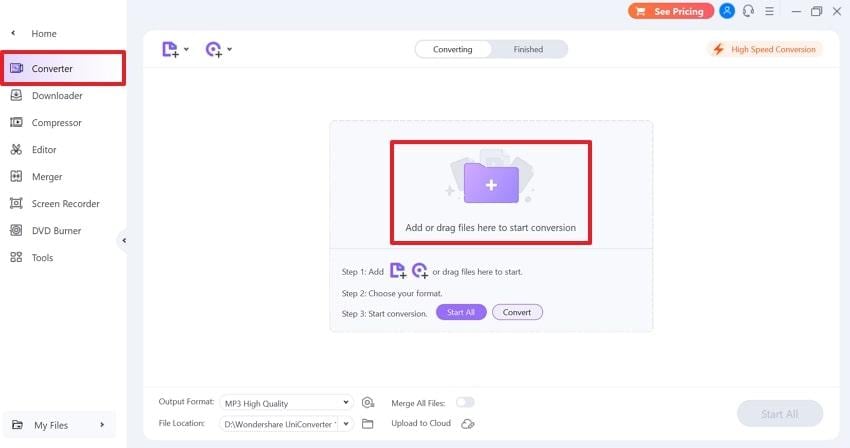Open the top toolbar Add Files dropdown arrow
Screen dimensions: 850x448
click(186, 49)
